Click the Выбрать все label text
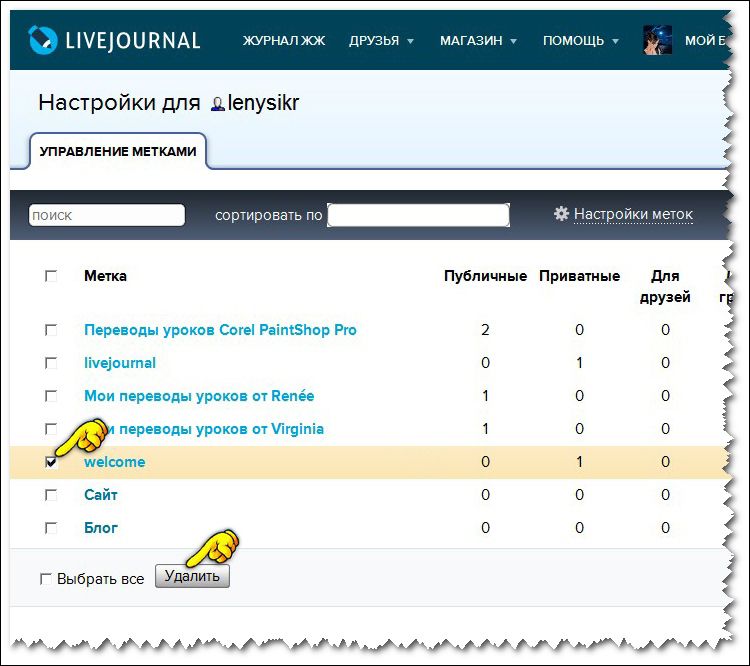 (100, 579)
